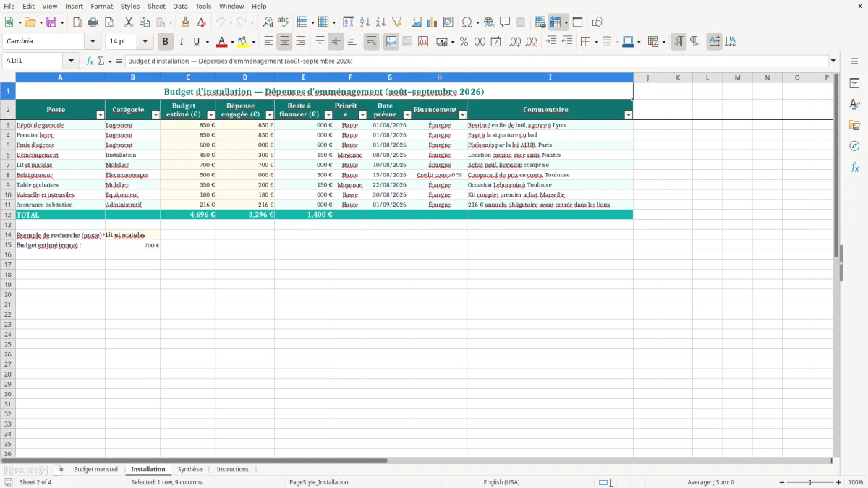Click the Clear Direct Formatting icon
The width and height of the screenshot is (868, 488).
[x=201, y=22]
